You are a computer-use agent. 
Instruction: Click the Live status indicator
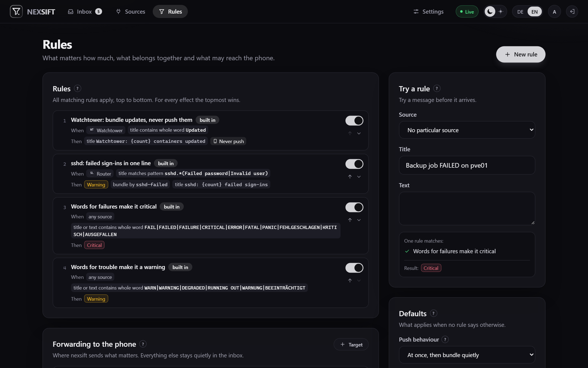[x=467, y=12]
